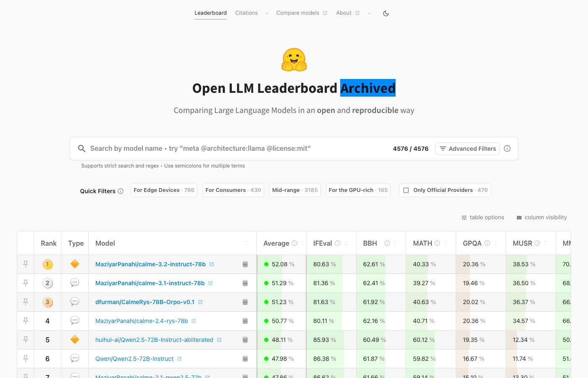This screenshot has height=378, width=588.
Task: Open the Leaderboard tab
Action: (210, 13)
